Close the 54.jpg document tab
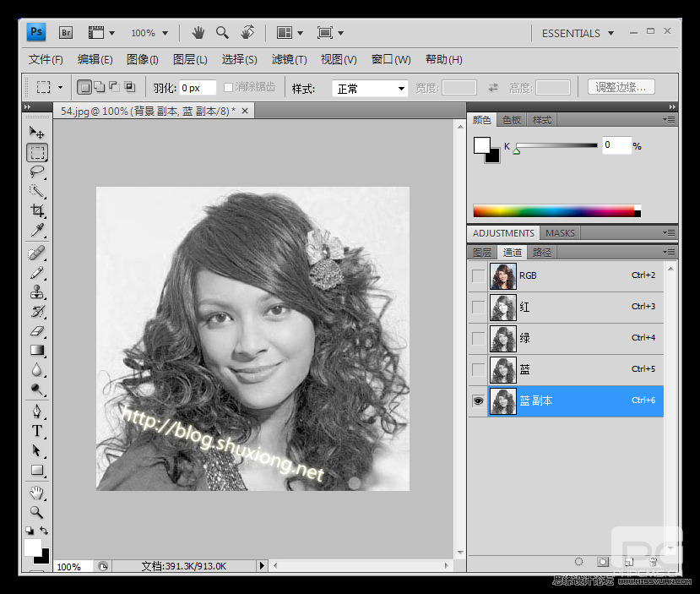The image size is (700, 594). (245, 111)
